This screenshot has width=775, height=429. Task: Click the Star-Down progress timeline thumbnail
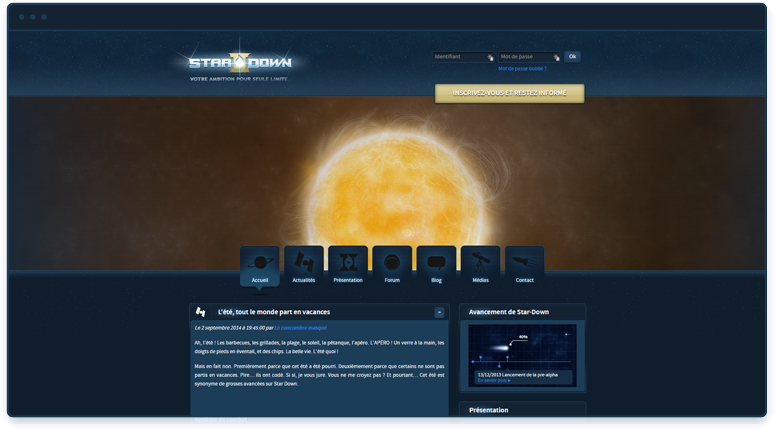click(522, 355)
